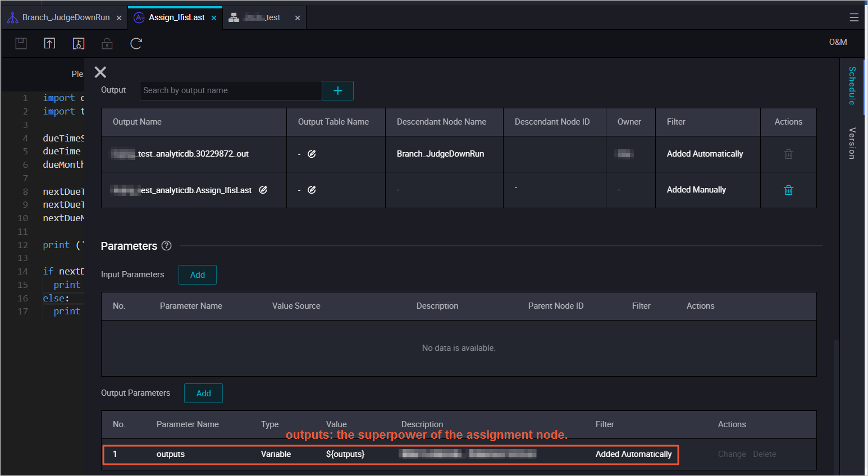Screen dimensions: 868x476
Task: Click the Variable type cell
Action: 276,454
